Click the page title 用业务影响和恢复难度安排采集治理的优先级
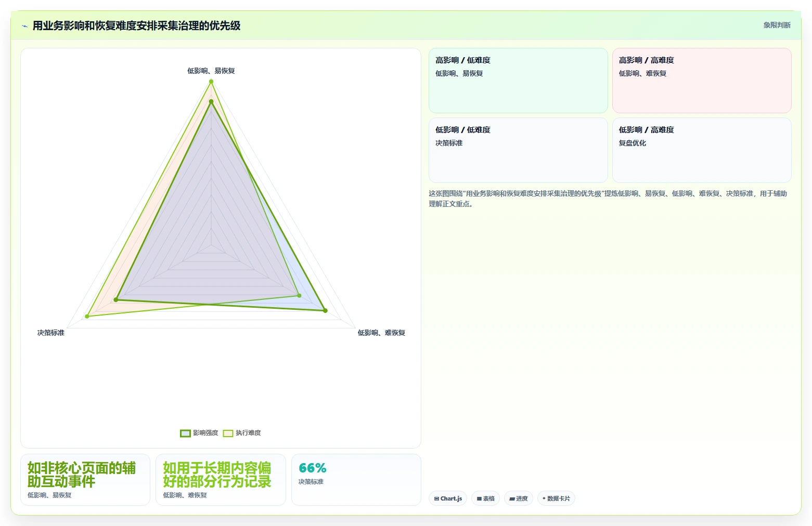The width and height of the screenshot is (812, 526). [x=136, y=25]
